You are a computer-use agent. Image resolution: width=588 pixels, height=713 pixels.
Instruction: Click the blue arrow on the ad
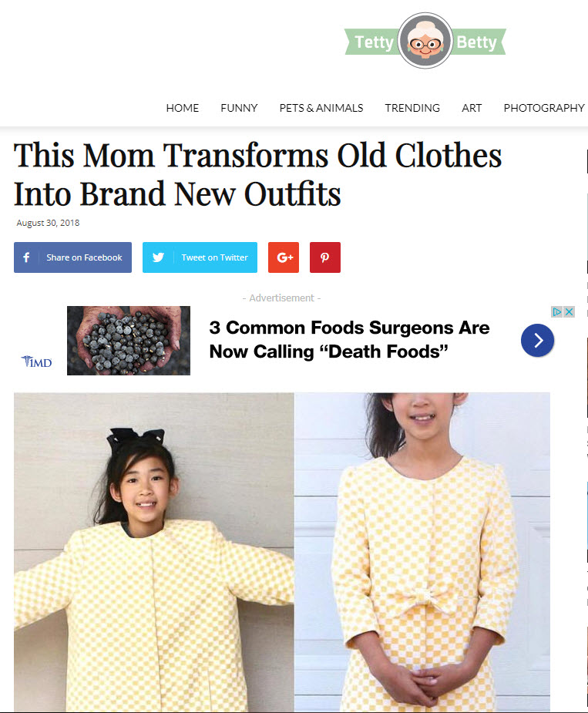pyautogui.click(x=537, y=340)
